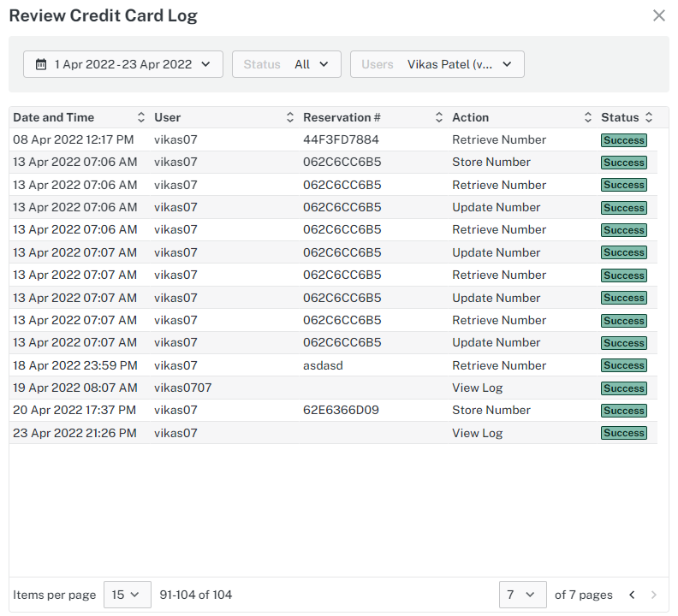Click the Action column header label
Screen dimensions: 678x616
pyautogui.click(x=471, y=117)
